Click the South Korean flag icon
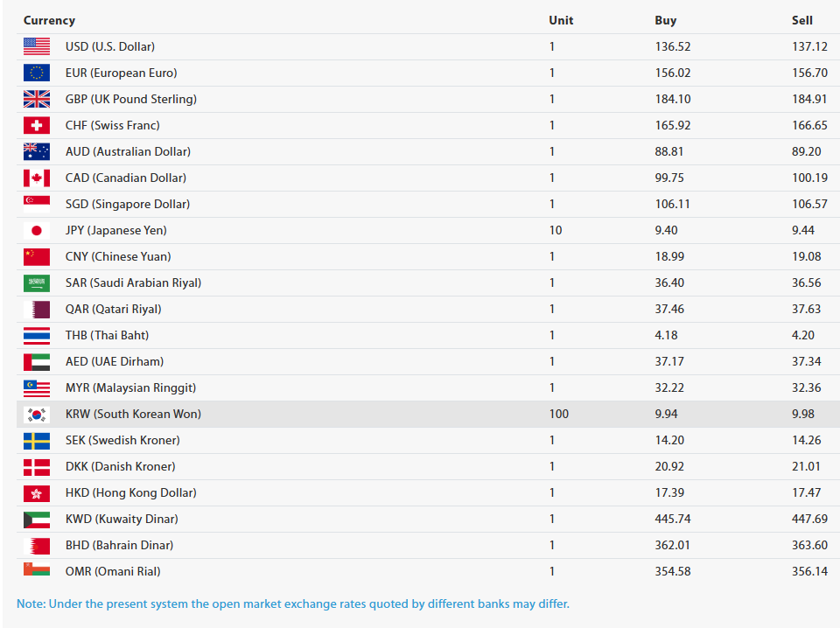Viewport: 840px width, 628px height. [37, 414]
